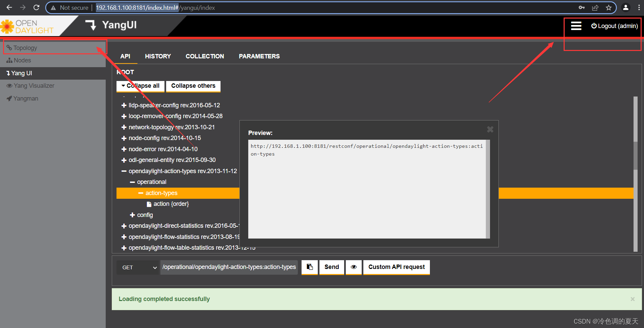Reload the page with refresh icon
The width and height of the screenshot is (644, 328).
tap(36, 7)
